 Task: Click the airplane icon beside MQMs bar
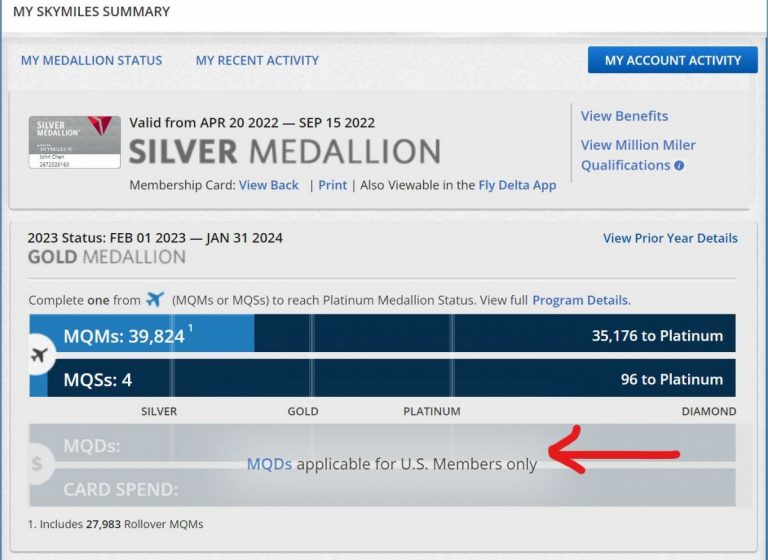(39, 355)
